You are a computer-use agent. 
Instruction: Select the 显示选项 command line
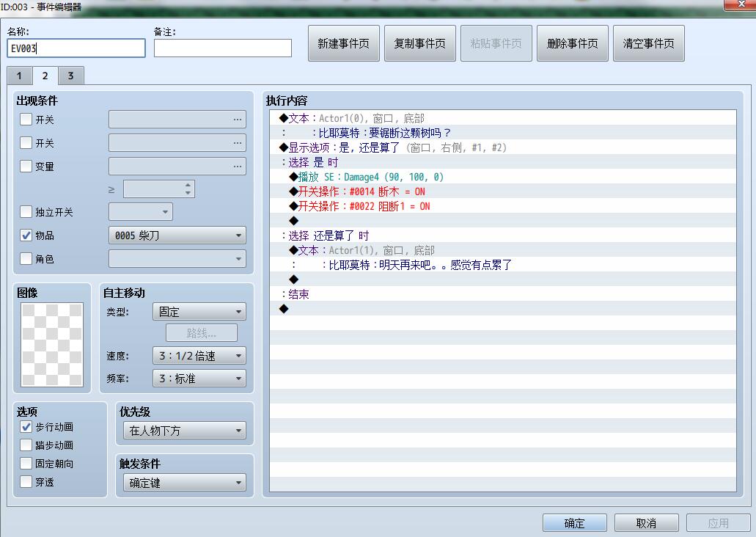503,147
